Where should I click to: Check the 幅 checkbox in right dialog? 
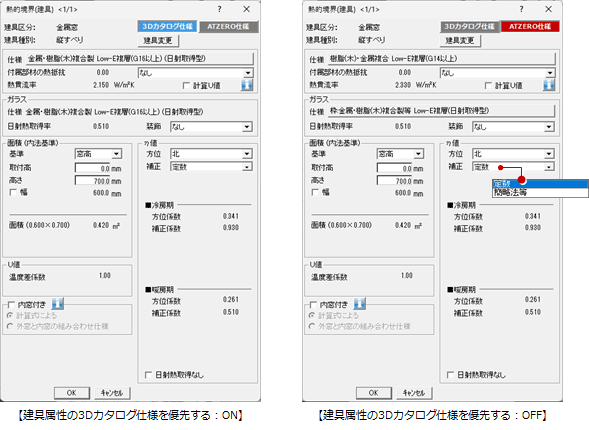315,192
